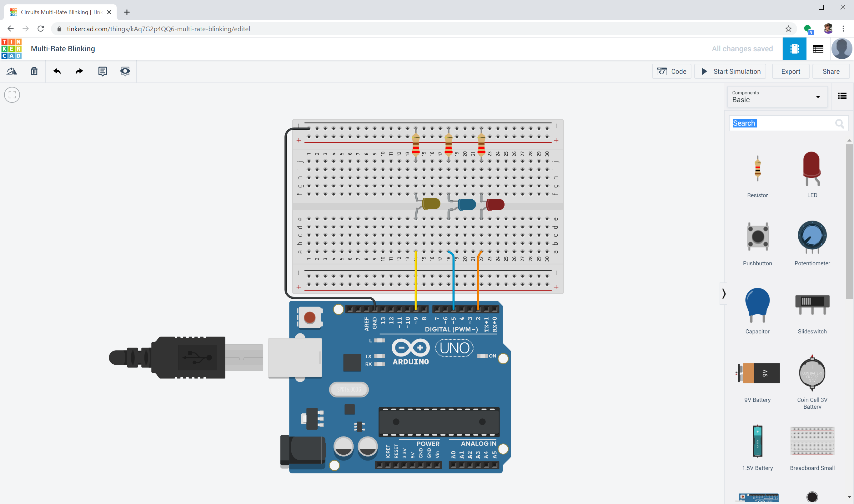The width and height of the screenshot is (854, 504).
Task: Click the Multi-Rate Blinking title
Action: [63, 49]
